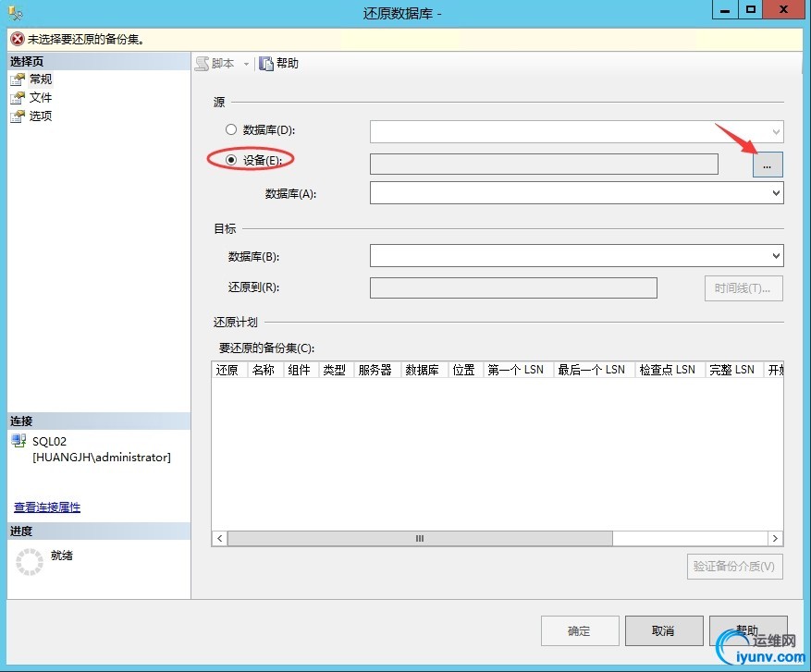Click the 名称 column header
The image size is (811, 672).
coord(265,370)
